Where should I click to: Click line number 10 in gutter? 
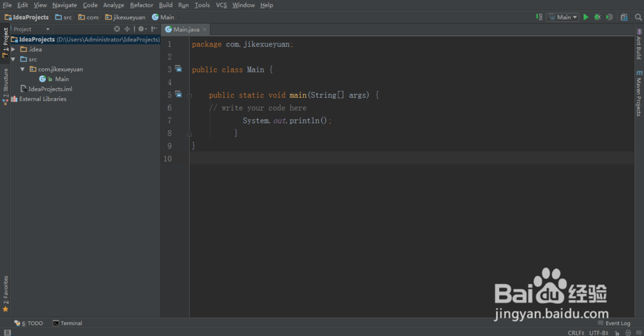pos(167,158)
